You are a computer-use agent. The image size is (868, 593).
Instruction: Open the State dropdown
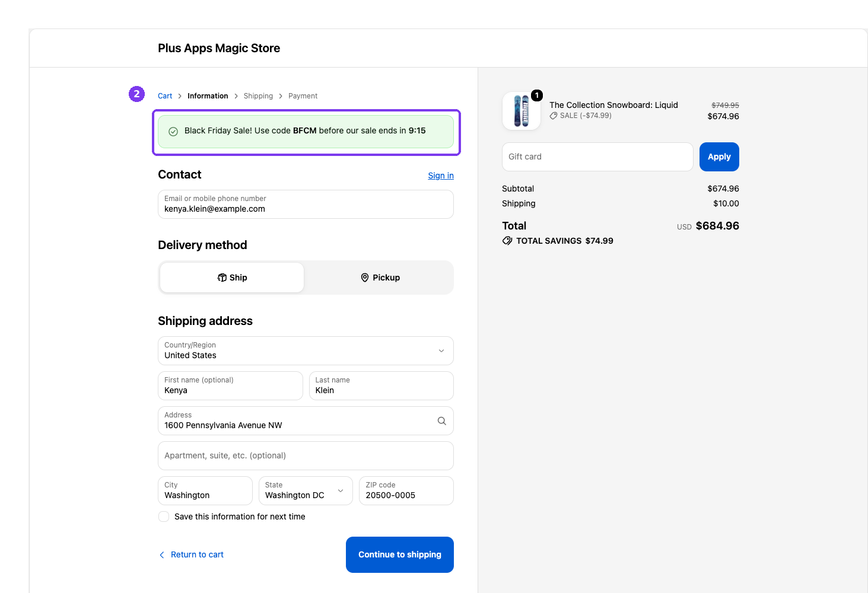click(x=306, y=490)
